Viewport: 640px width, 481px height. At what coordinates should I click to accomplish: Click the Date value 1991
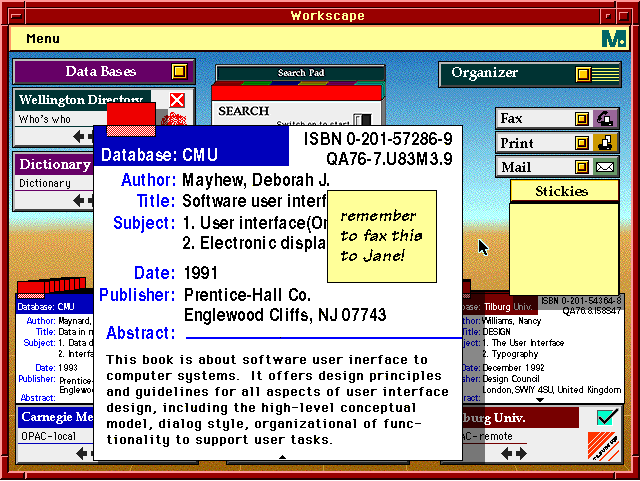200,273
